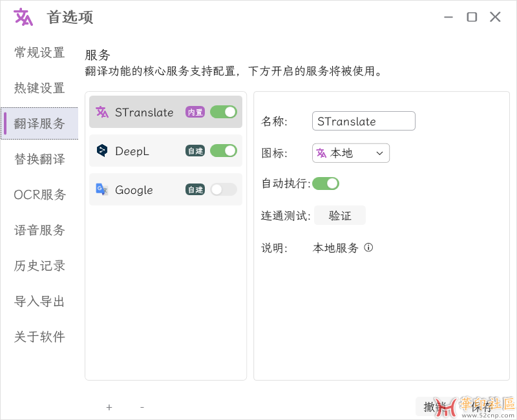Image resolution: width=517 pixels, height=420 pixels.
Task: Click the STranslate service logo icon
Action: click(x=102, y=112)
